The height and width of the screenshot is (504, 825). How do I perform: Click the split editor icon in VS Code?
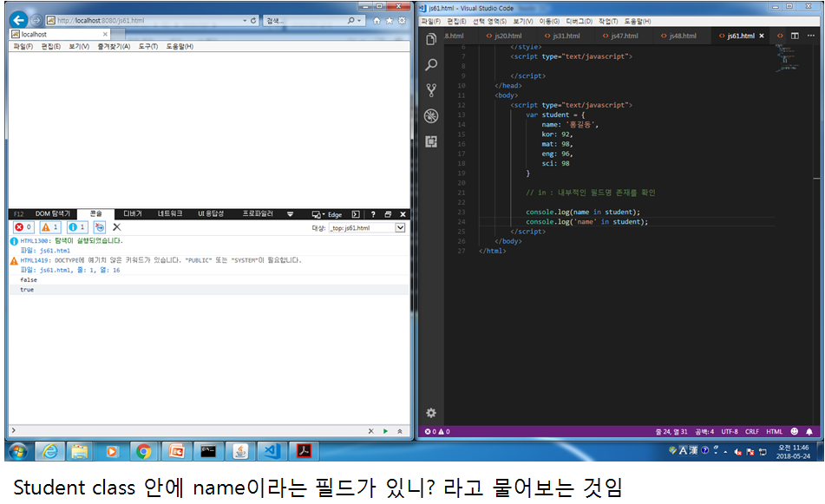pos(795,36)
